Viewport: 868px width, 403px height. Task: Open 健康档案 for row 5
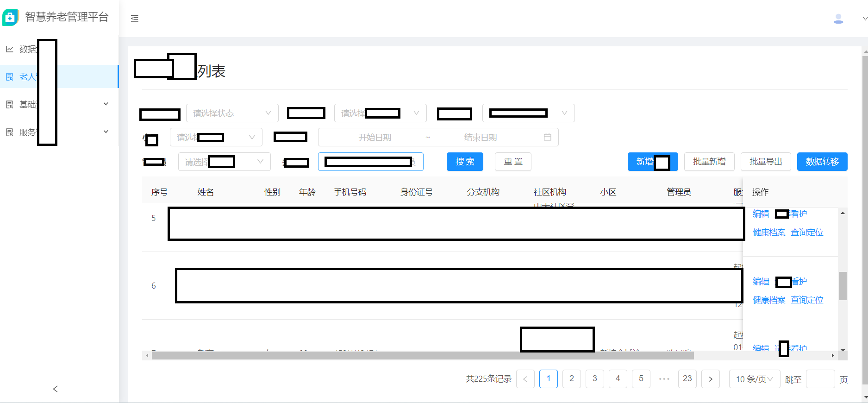coord(769,232)
